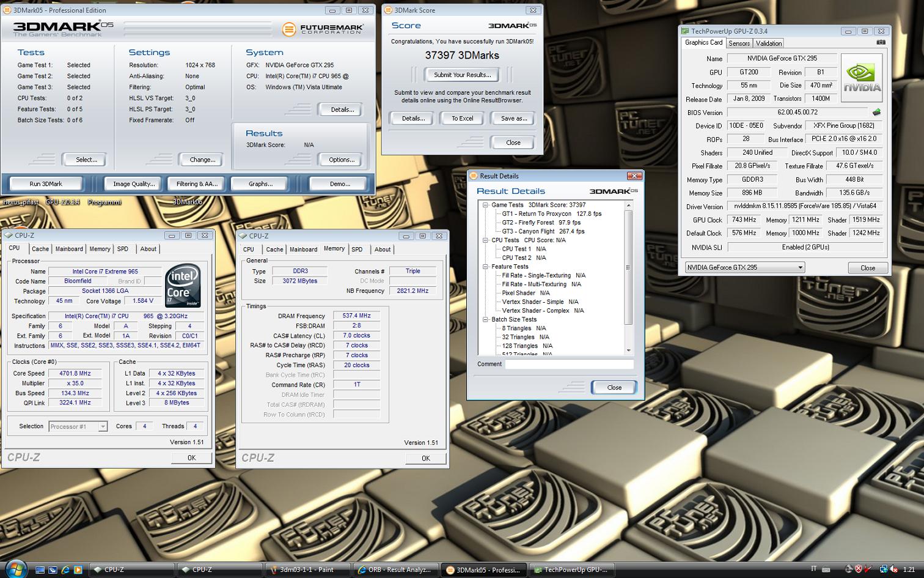This screenshot has height=578, width=924.
Task: Click the Run 3DMark button
Action: pos(46,183)
